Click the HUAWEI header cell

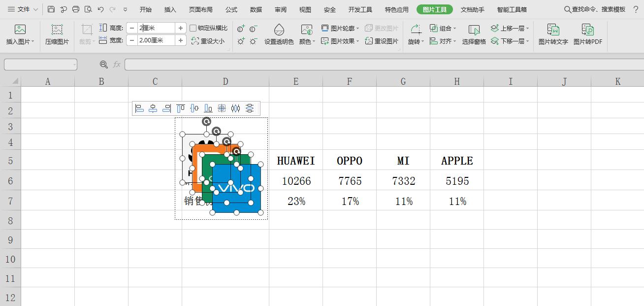pos(296,161)
